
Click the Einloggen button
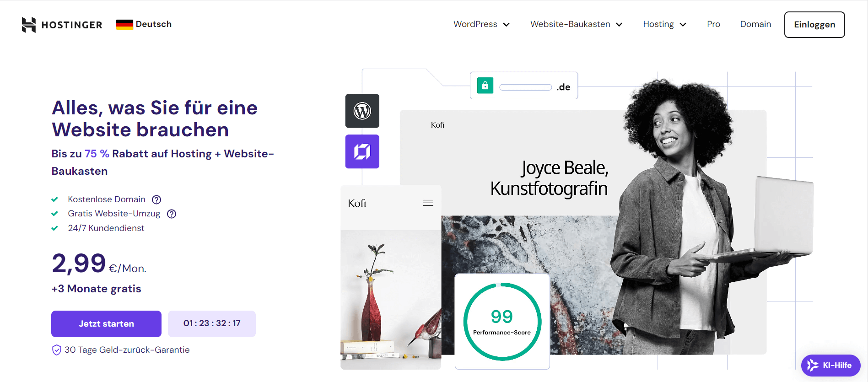click(x=814, y=25)
